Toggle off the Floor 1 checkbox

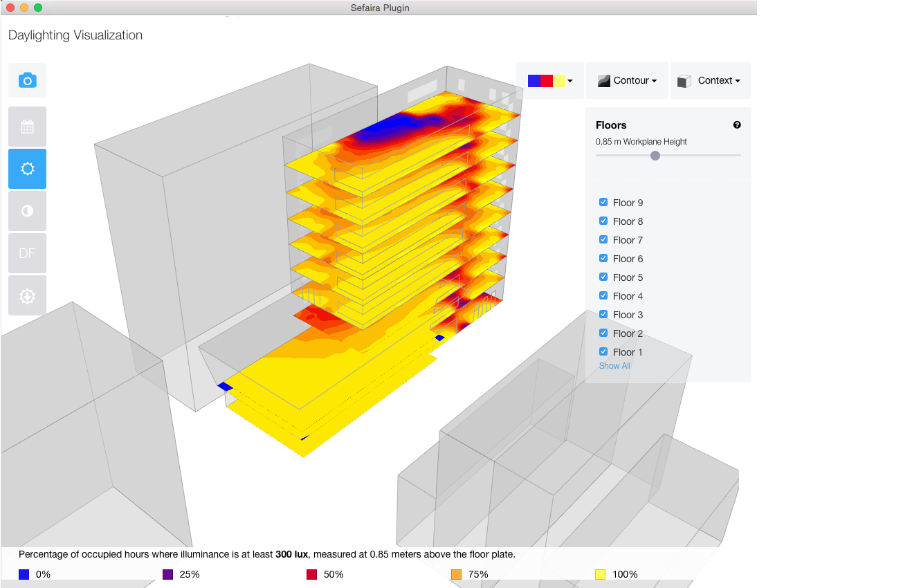pos(603,351)
